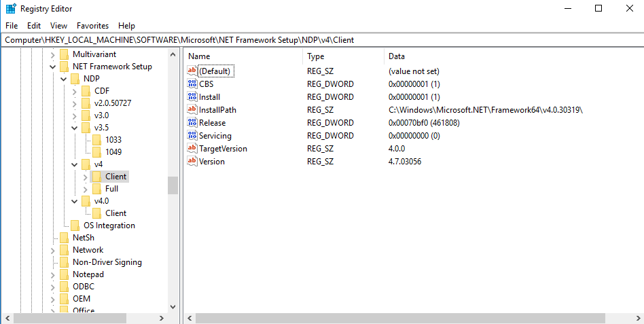Expand the v3.0 key
644x324 pixels.
pyautogui.click(x=74, y=115)
